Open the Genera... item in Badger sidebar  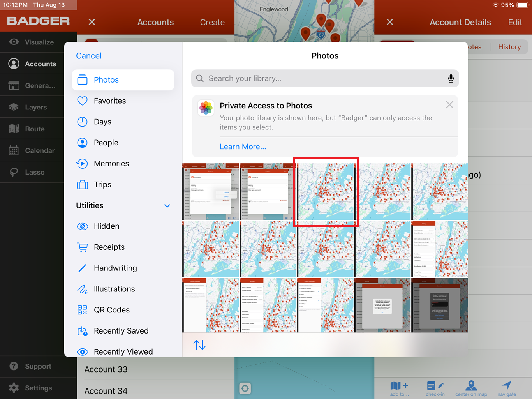32,85
